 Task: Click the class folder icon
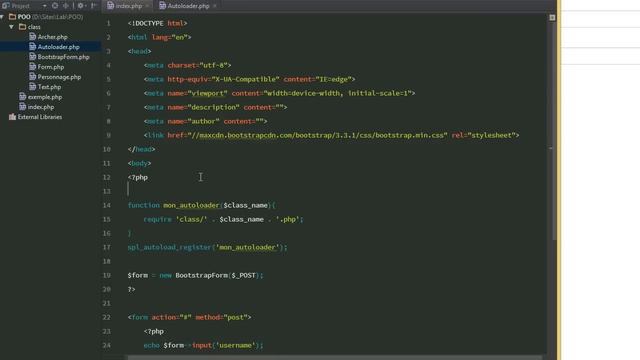click(x=22, y=27)
